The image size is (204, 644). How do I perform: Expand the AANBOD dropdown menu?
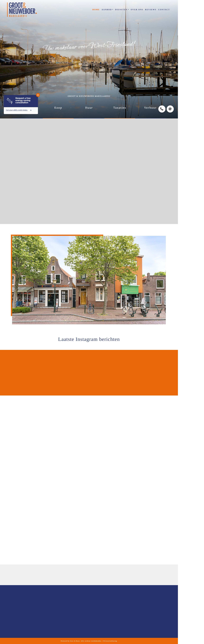(x=107, y=9)
